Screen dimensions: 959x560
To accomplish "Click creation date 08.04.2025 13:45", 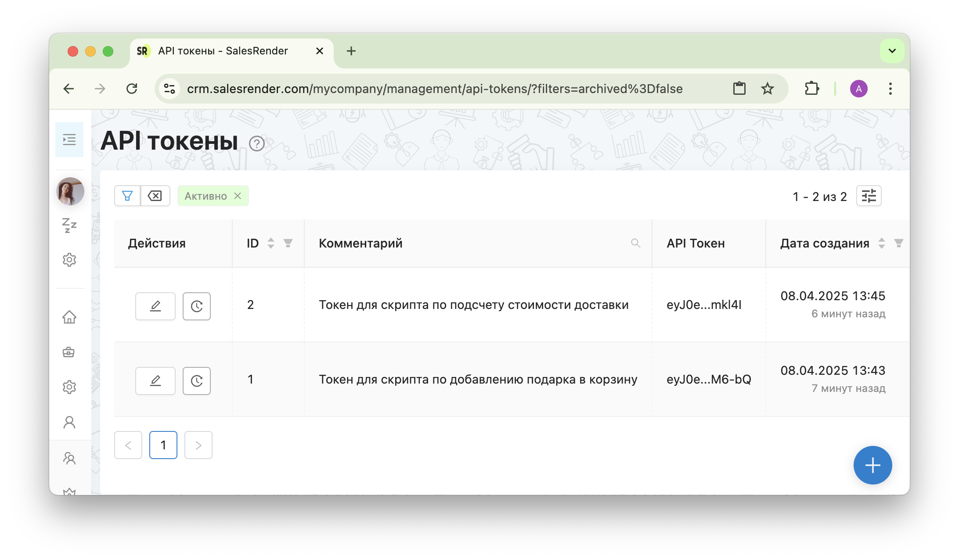I will click(x=833, y=296).
